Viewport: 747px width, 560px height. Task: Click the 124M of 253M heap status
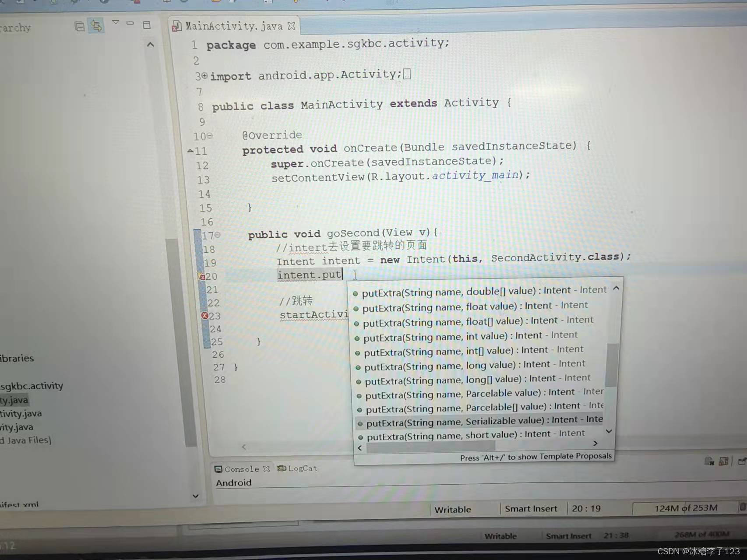pyautogui.click(x=686, y=508)
